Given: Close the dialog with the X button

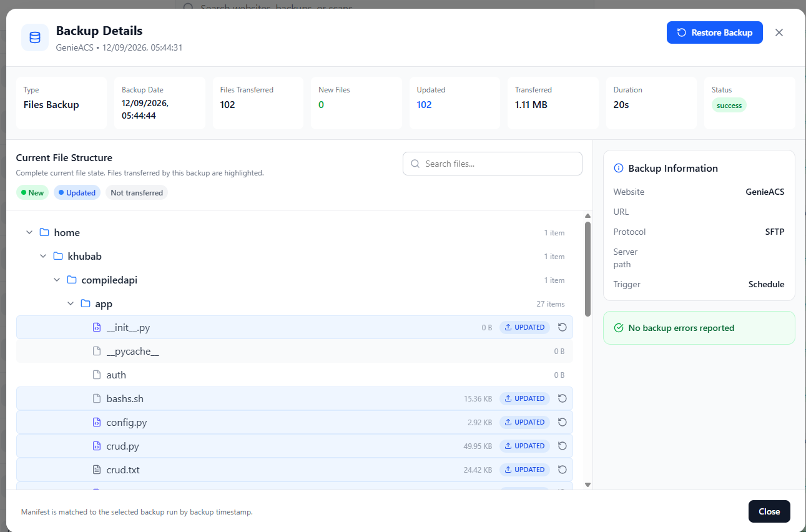Looking at the screenshot, I should [779, 32].
